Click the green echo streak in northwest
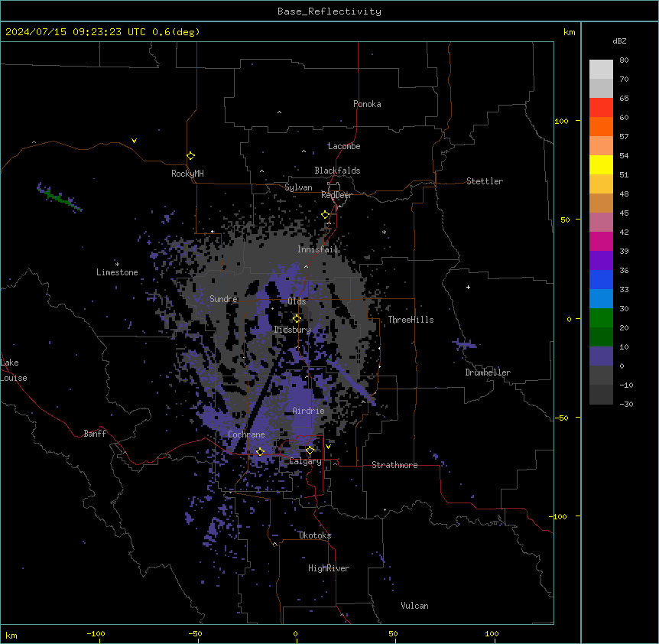Image resolution: width=659 pixels, height=644 pixels. (59, 197)
